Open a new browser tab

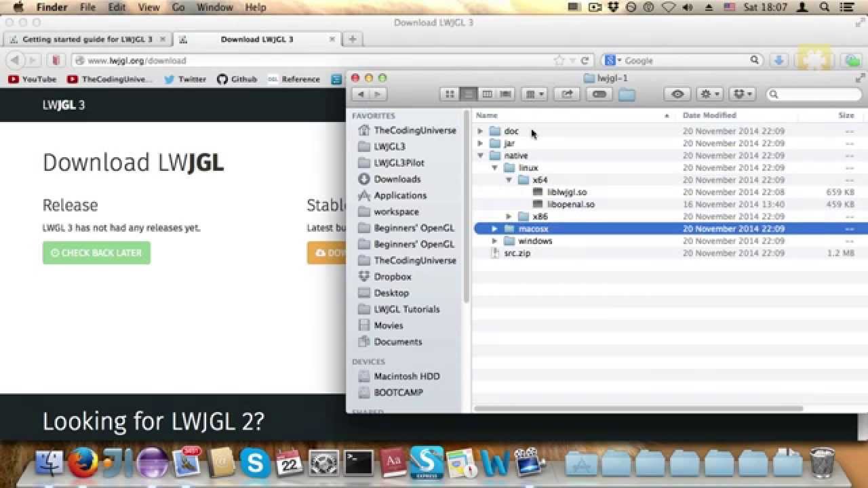pyautogui.click(x=352, y=39)
